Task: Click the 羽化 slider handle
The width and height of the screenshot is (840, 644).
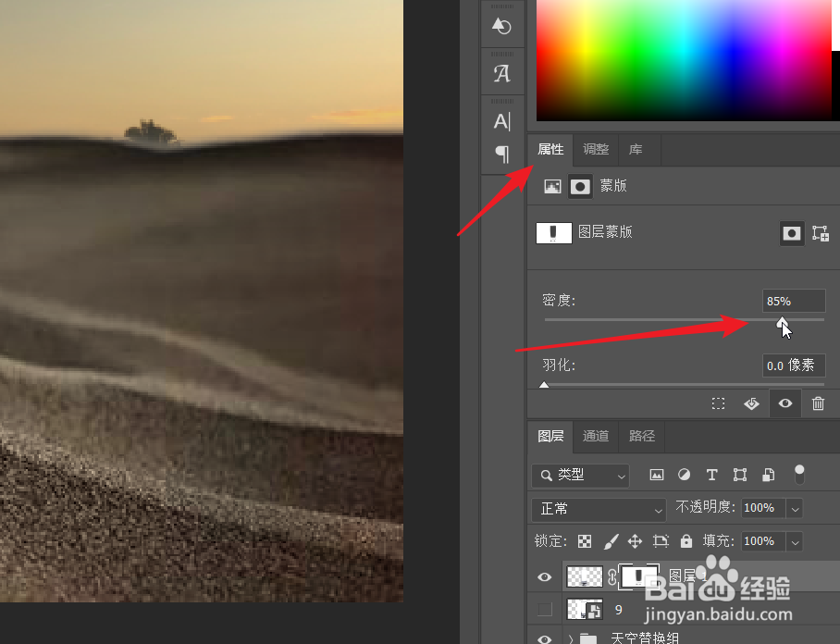Action: click(544, 384)
